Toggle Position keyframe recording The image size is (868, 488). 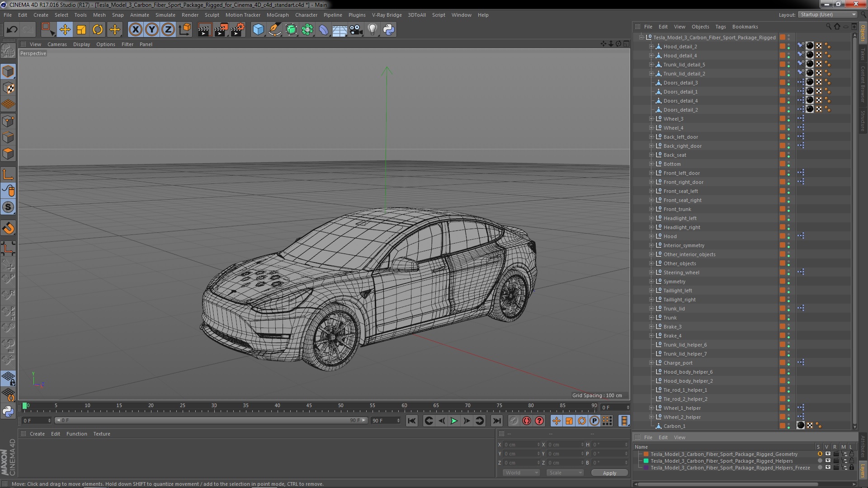pos(556,421)
